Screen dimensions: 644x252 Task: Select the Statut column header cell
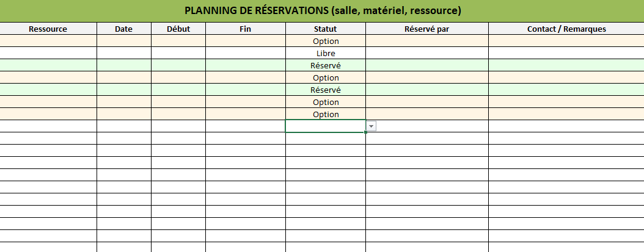325,29
